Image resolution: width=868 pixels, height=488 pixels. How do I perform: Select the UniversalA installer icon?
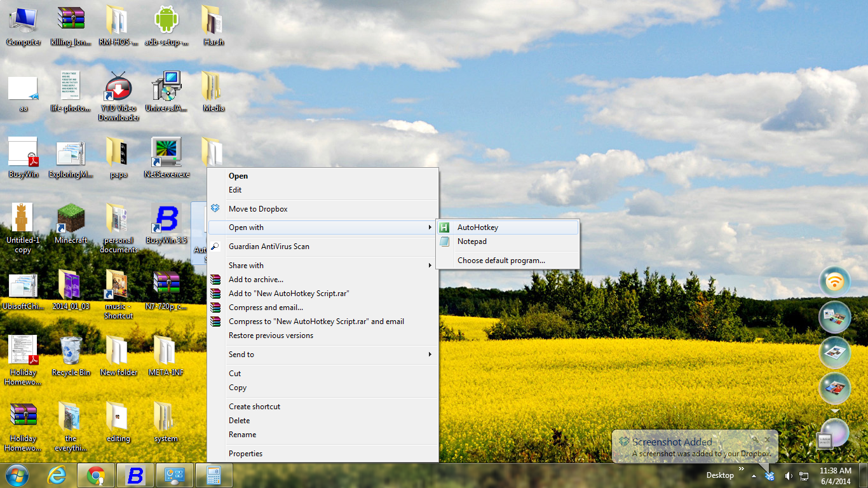166,92
